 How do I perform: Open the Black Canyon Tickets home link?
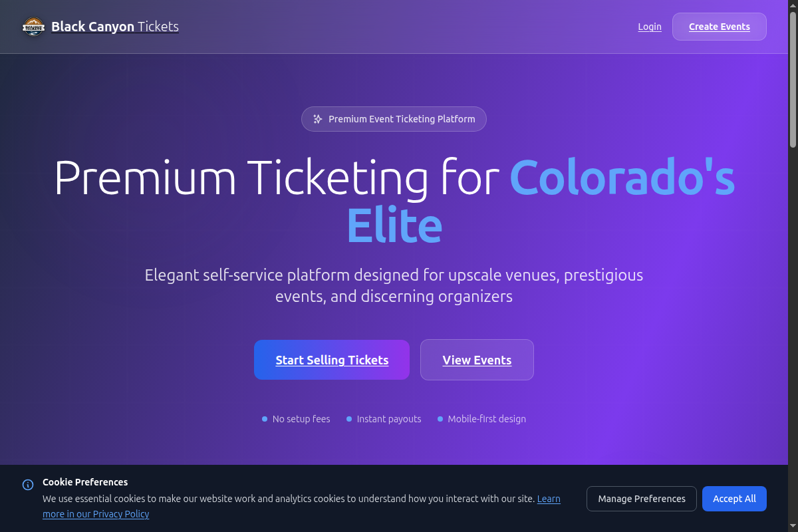[x=114, y=27]
